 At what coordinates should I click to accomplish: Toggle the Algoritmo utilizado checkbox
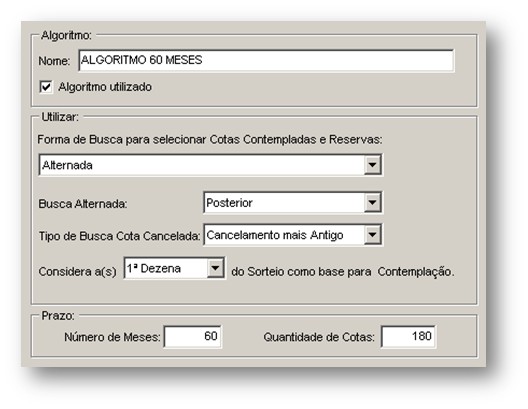[x=46, y=87]
